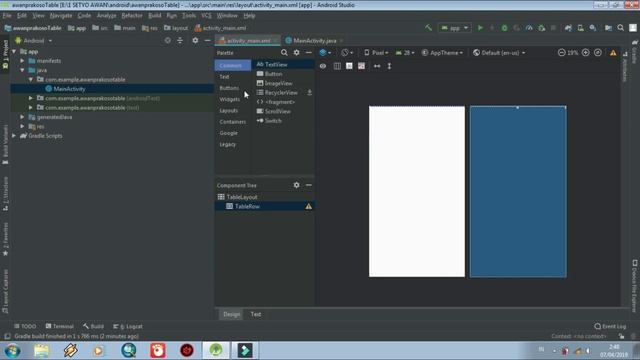Viewport: 640px width, 360px height.
Task: Open orientation for preview dropdown
Action: click(347, 53)
